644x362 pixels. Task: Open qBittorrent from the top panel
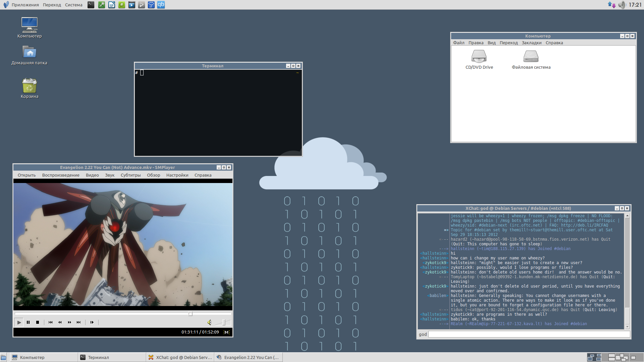(x=161, y=5)
